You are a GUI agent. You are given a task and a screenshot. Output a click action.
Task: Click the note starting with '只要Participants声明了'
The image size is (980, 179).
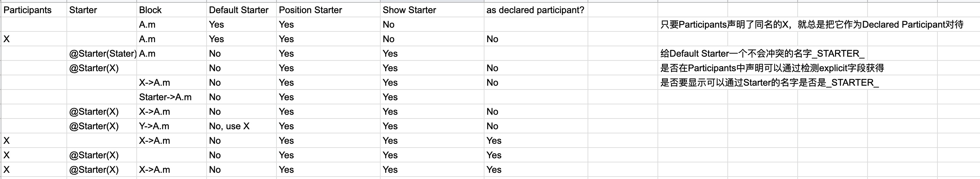coord(811,25)
